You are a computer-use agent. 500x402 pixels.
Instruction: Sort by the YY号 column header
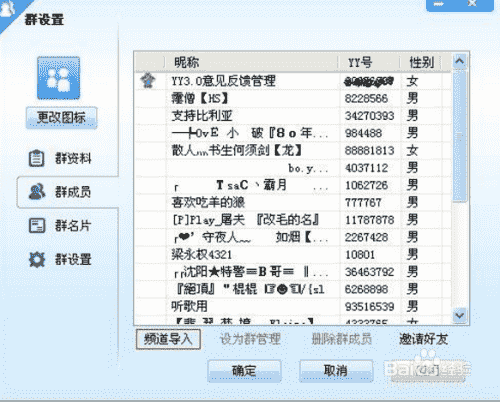(369, 62)
